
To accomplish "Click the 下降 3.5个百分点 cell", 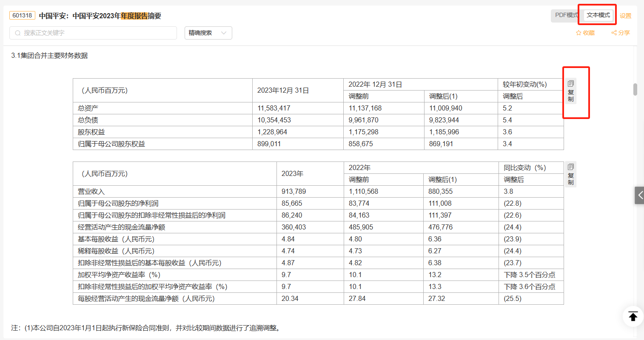I will (x=530, y=275).
